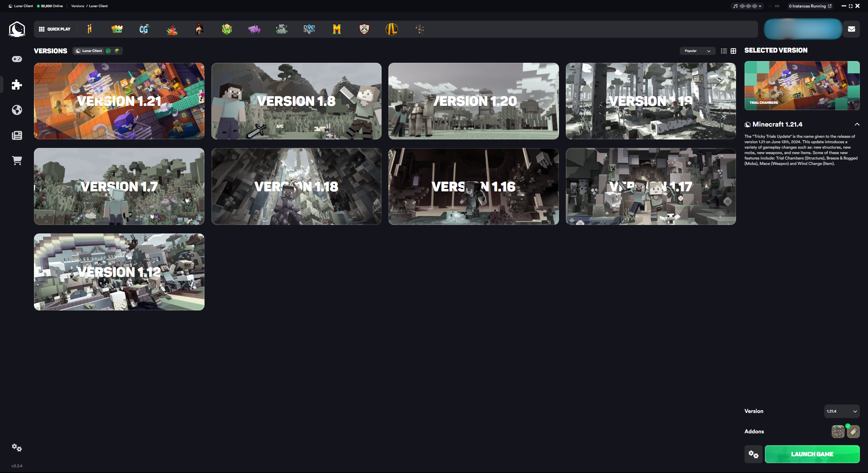Click Versions breadcrumb in title bar
The height and width of the screenshot is (473, 868).
[78, 6]
